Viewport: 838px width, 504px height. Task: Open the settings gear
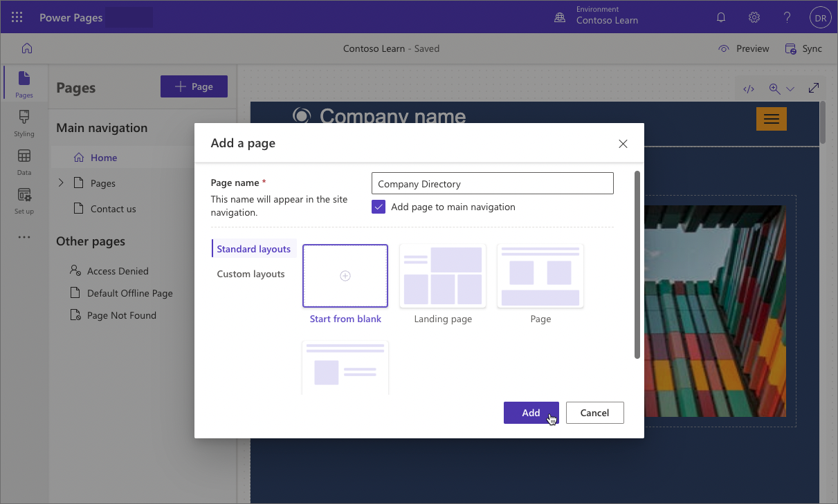[x=754, y=17]
